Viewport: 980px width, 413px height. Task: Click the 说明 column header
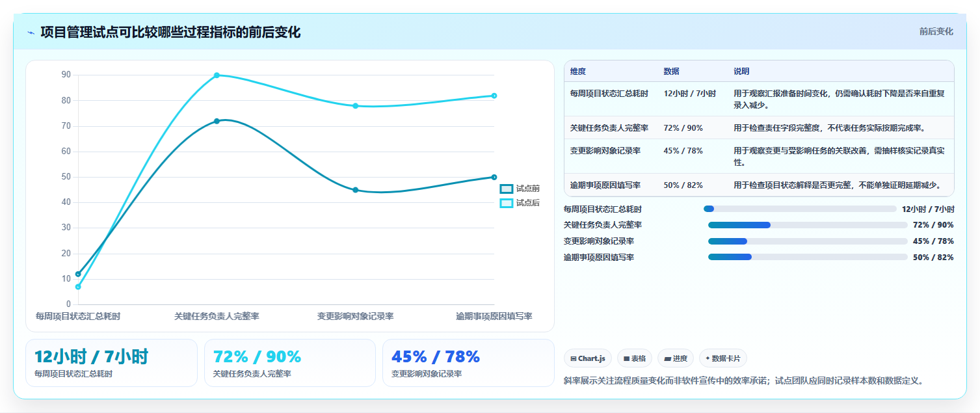pos(741,72)
